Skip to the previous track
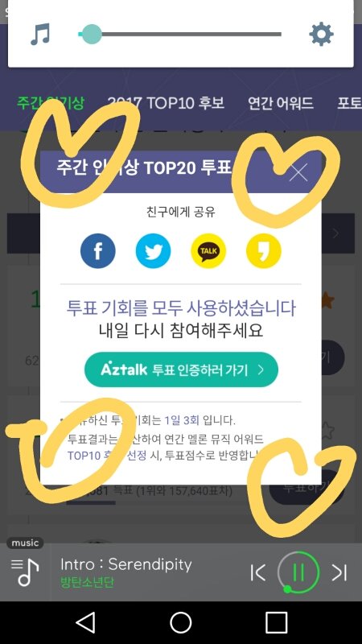This screenshot has height=644, width=362. coord(258,572)
